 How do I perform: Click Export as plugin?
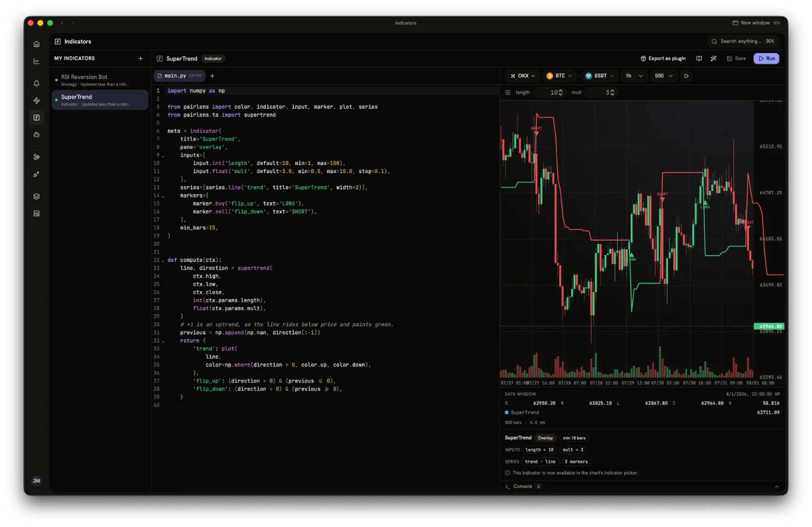pyautogui.click(x=663, y=58)
